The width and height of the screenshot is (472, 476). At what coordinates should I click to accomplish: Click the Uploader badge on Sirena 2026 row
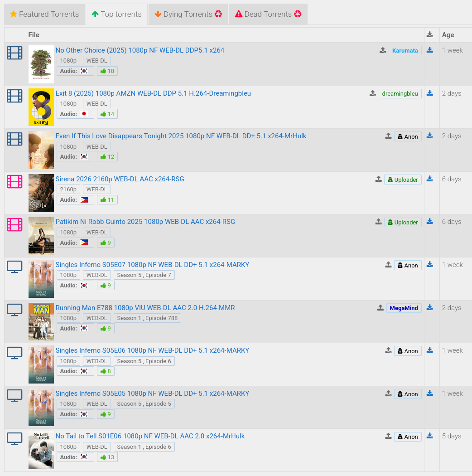tap(403, 180)
